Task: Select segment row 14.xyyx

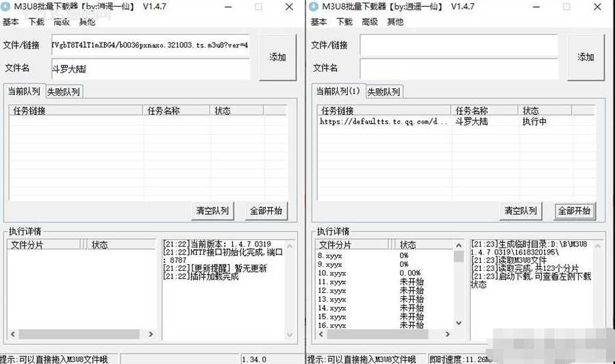Action: pos(385,309)
